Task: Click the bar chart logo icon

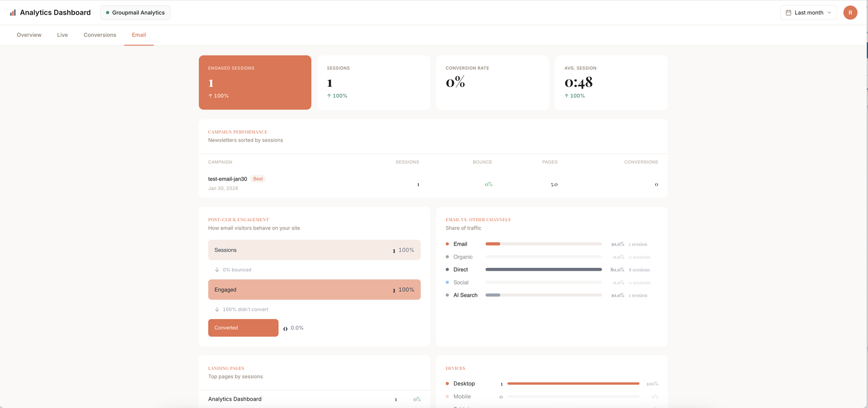Action: tap(13, 12)
